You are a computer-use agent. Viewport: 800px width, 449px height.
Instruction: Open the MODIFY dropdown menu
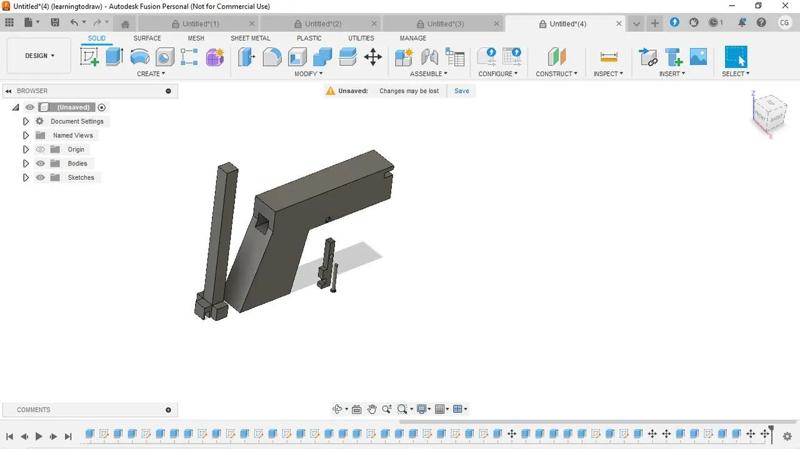[308, 74]
